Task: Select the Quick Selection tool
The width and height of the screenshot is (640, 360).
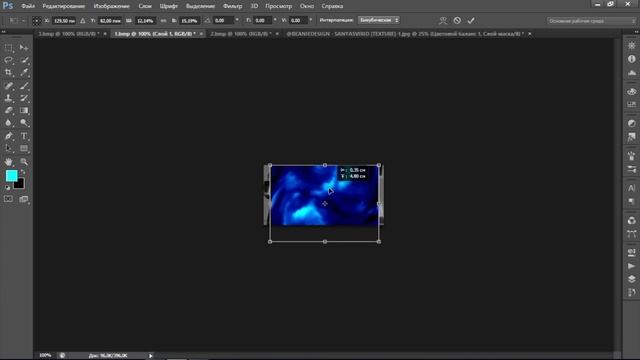Action: [24, 60]
